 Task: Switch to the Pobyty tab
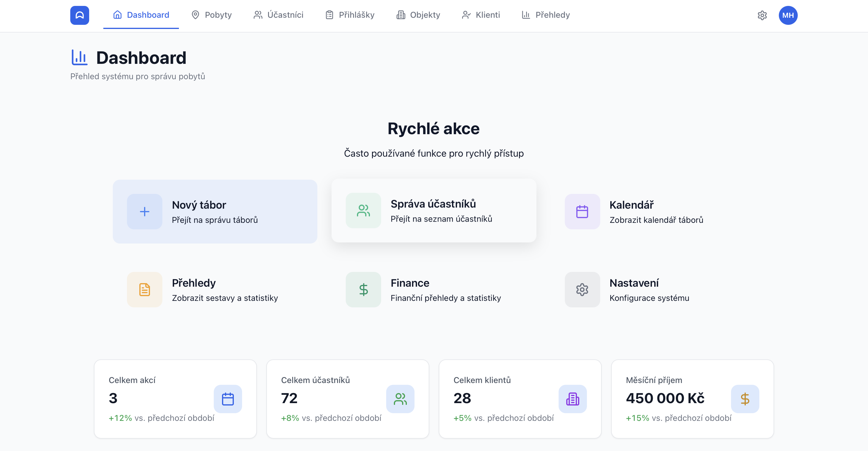(211, 15)
